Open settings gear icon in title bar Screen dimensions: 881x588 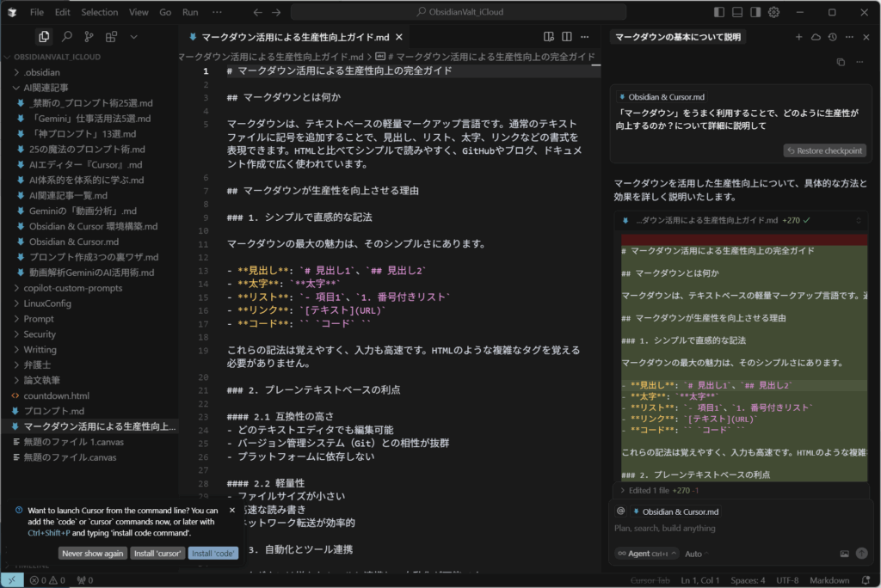pos(773,13)
